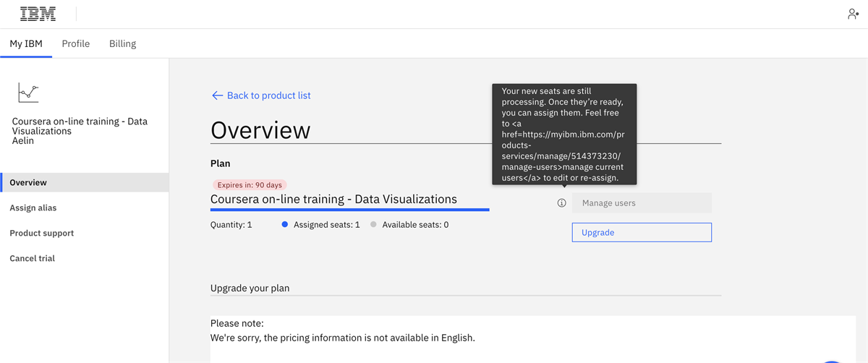The height and width of the screenshot is (363, 868).
Task: Select Cancel trial in sidebar
Action: [33, 258]
